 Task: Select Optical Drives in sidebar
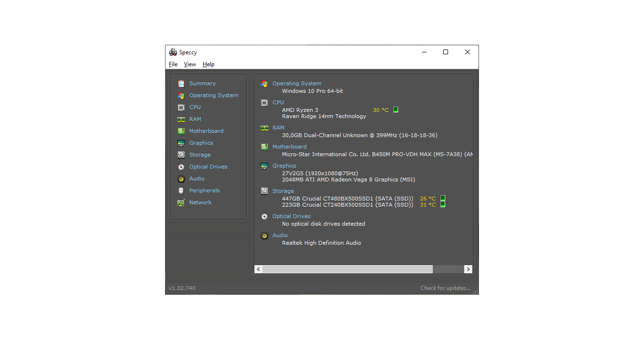pos(208,167)
